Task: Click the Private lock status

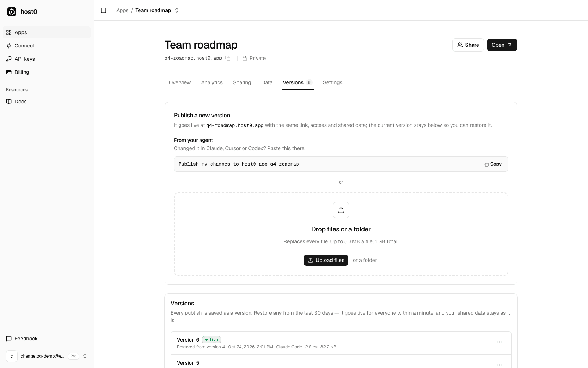Action: [254, 58]
